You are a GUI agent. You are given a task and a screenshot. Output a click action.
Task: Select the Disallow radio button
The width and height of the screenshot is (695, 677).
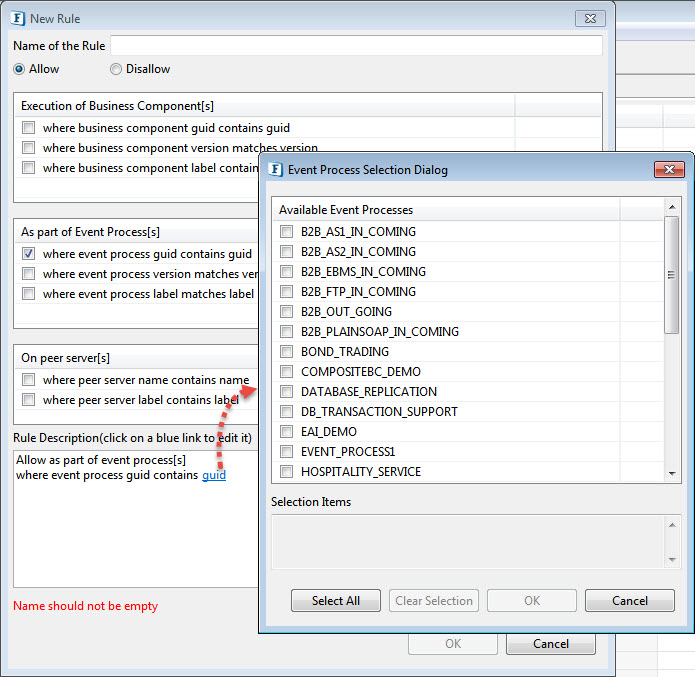coord(116,69)
